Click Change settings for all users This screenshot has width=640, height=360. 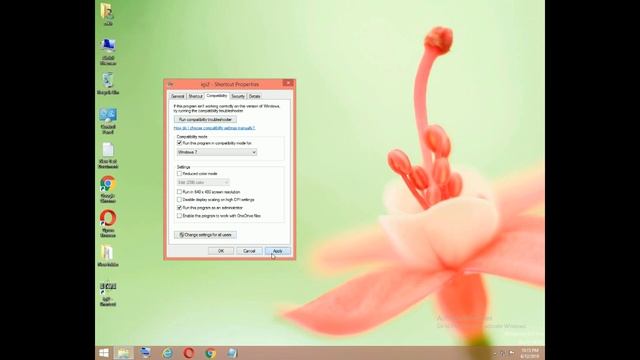click(205, 235)
